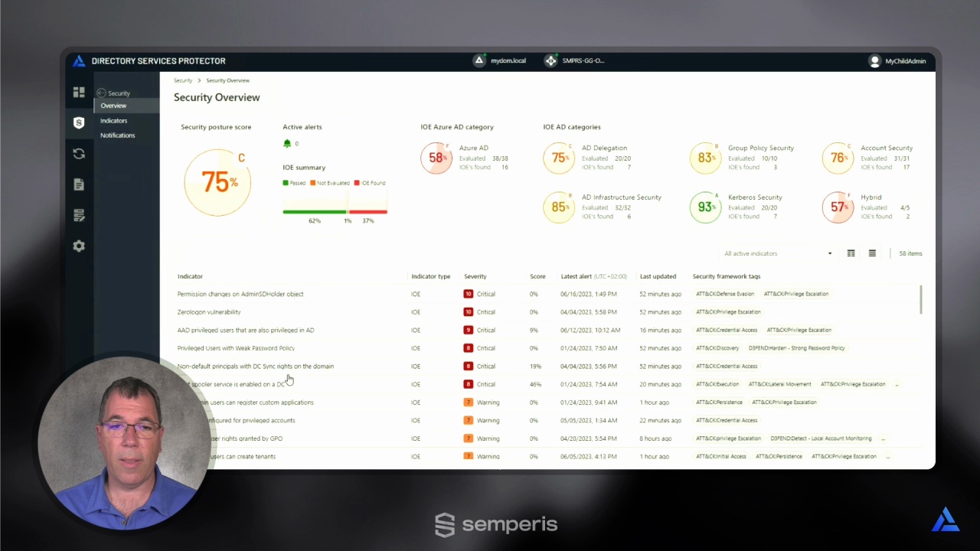Sort by the Last updated column header
This screenshot has width=980, height=551.
tap(658, 276)
